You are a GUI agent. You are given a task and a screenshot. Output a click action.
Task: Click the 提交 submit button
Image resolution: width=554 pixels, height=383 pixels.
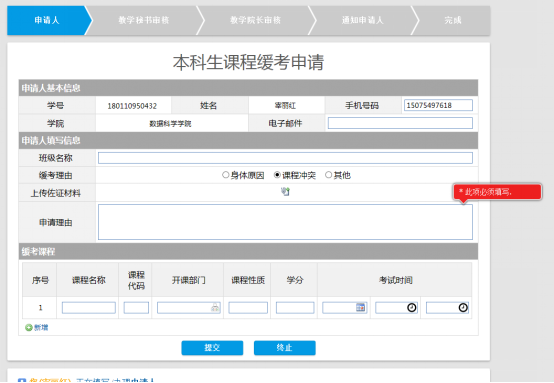(x=212, y=348)
